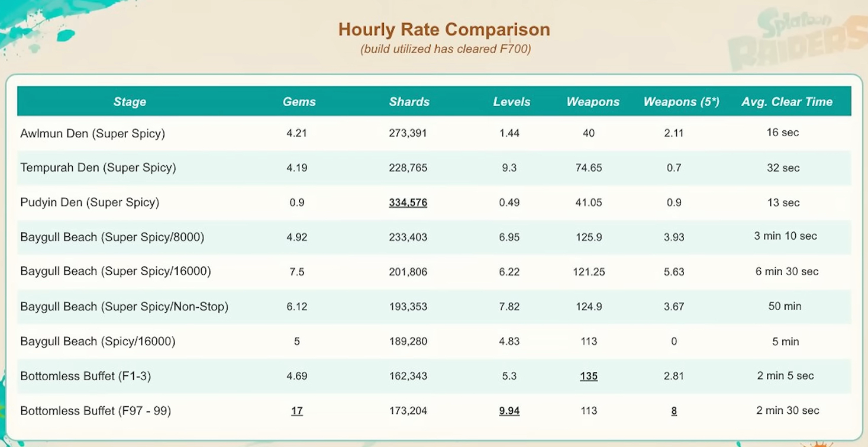Click the underlined levels value '9.94'
This screenshot has height=447, width=868.
pos(509,411)
